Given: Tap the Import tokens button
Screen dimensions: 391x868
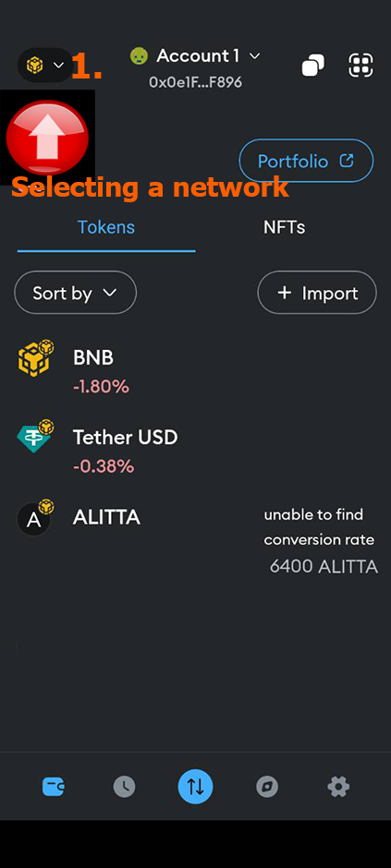Looking at the screenshot, I should pos(317,293).
